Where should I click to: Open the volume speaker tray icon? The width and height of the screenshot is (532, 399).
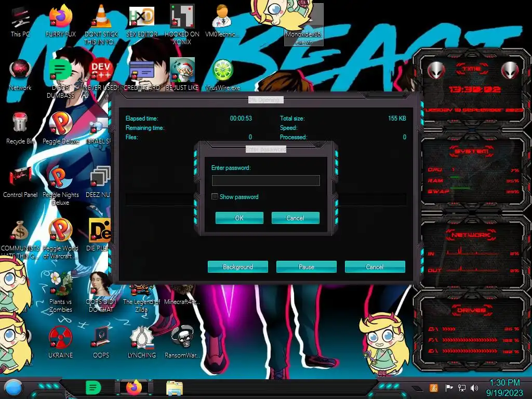[474, 388]
